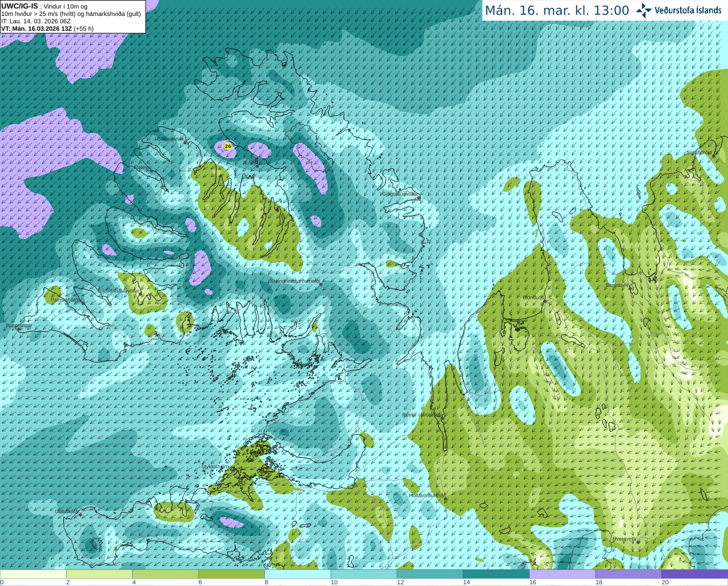Image resolution: width=728 pixels, height=586 pixels.
Task: Click the Flateyri station marker
Action: coord(151,171)
